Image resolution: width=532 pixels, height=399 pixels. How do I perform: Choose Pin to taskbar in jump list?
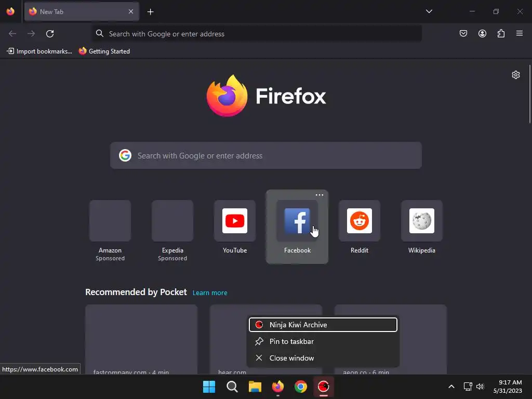[x=323, y=341]
